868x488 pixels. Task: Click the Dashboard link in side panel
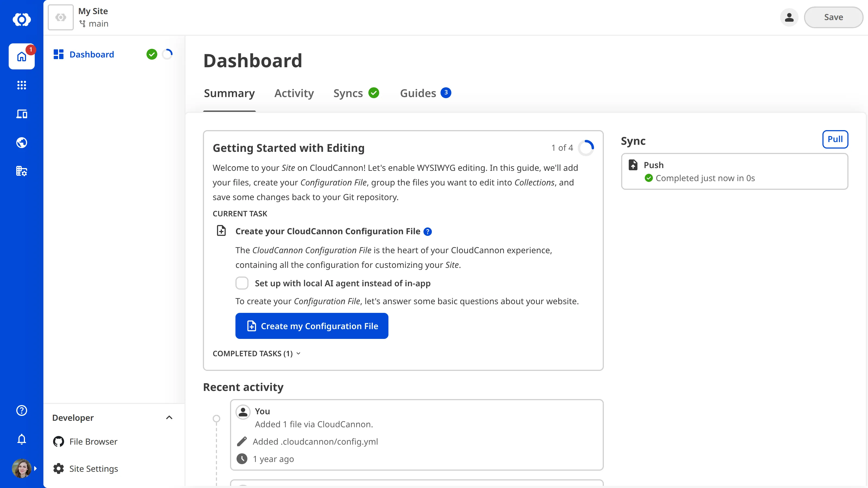point(92,54)
